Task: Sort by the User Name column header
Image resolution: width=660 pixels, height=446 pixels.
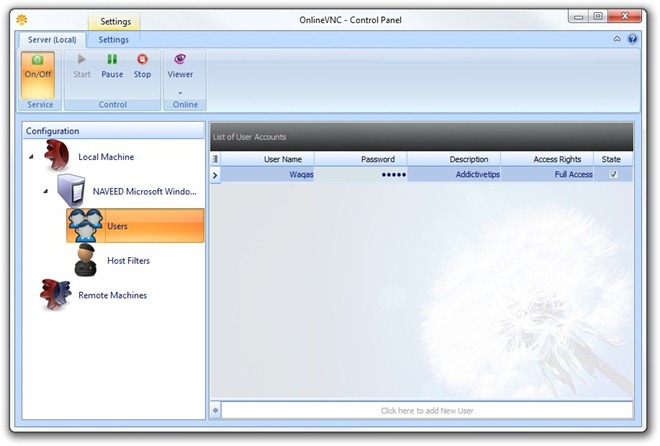Action: click(267, 159)
